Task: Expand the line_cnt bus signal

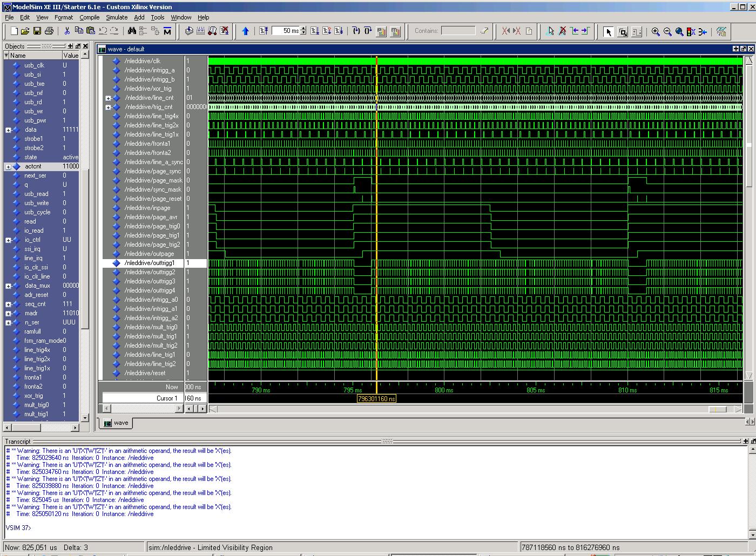Action: click(x=108, y=98)
